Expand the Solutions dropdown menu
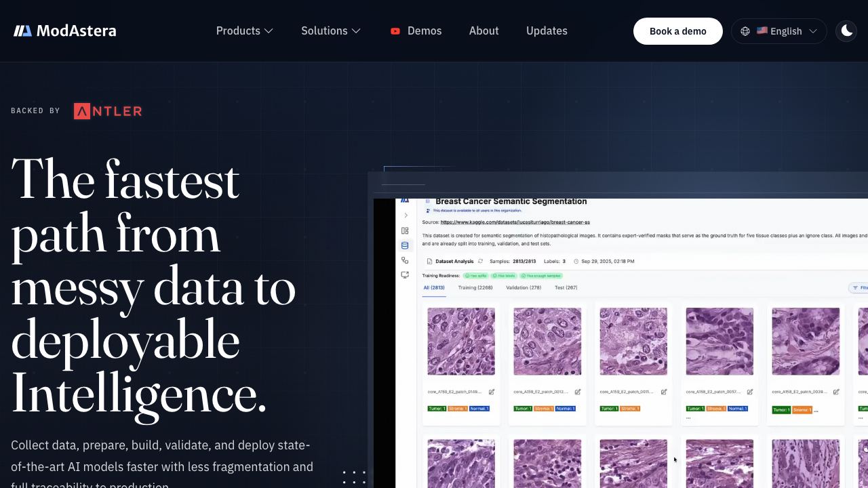The height and width of the screenshot is (488, 868). point(331,31)
